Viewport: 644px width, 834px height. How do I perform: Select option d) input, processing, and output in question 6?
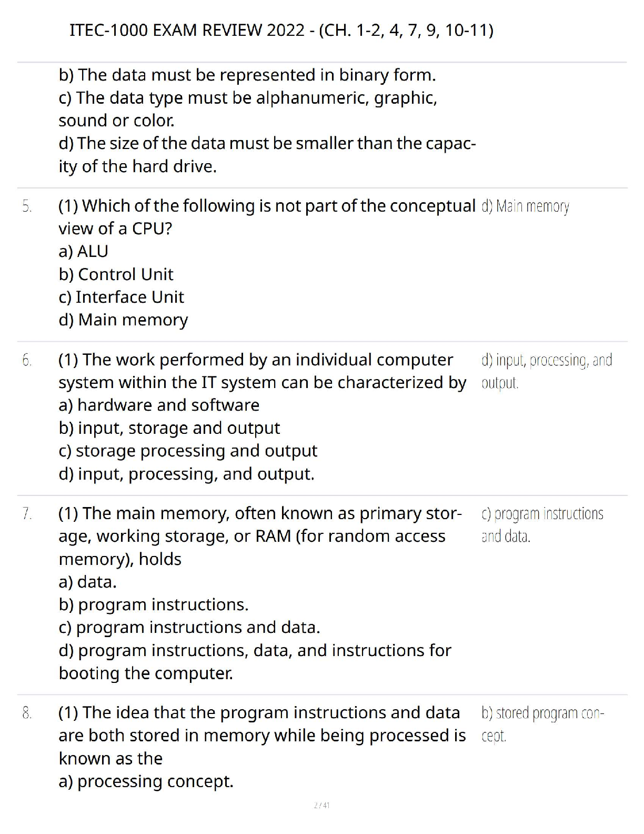click(x=187, y=474)
